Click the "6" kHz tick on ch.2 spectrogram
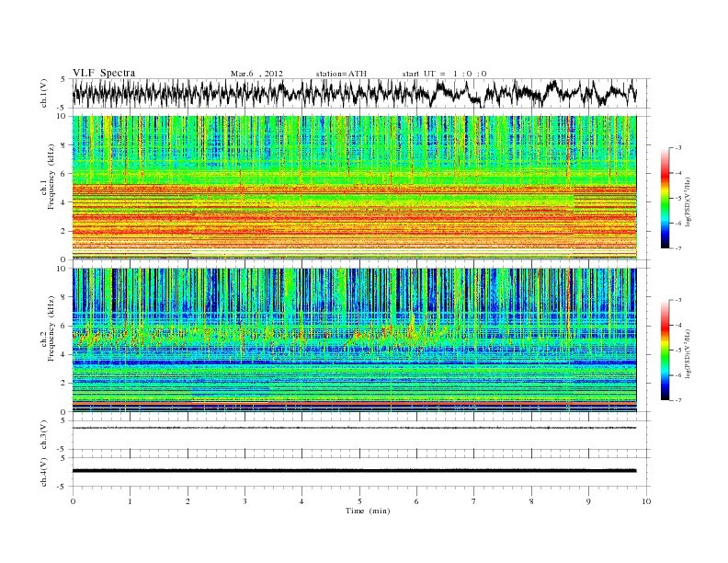728x563 pixels. tap(63, 326)
